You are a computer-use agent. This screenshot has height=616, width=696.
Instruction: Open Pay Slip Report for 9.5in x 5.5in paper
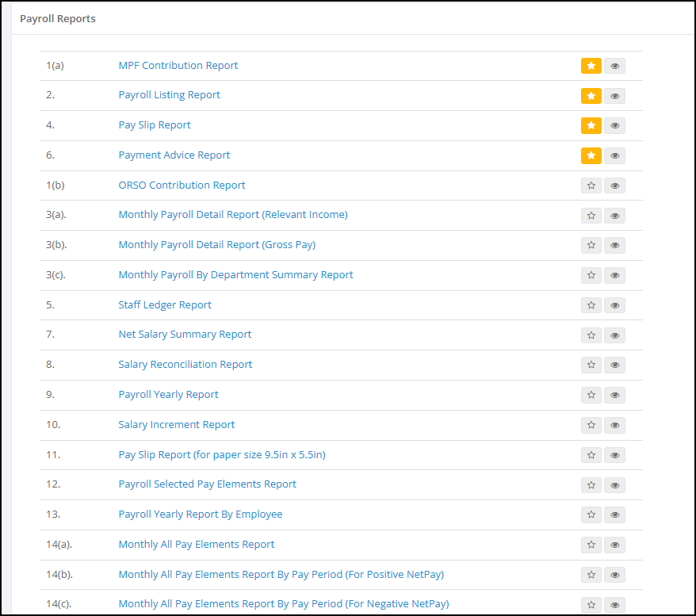tap(222, 454)
